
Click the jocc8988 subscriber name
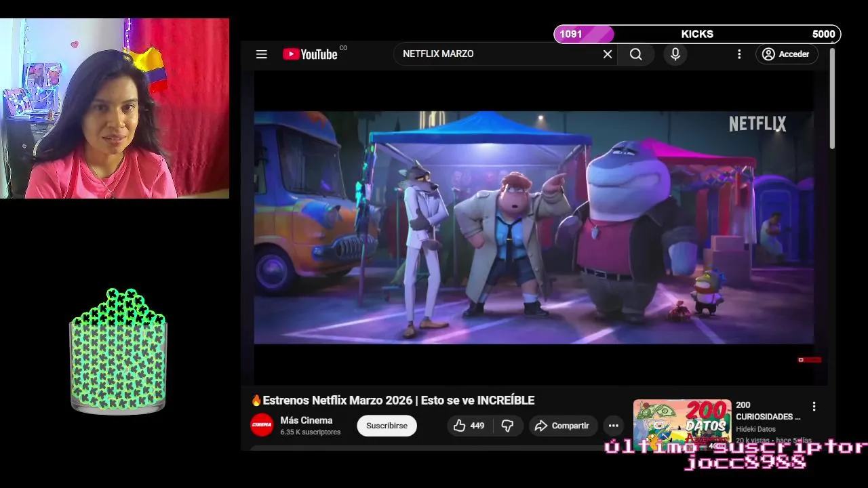(746, 463)
